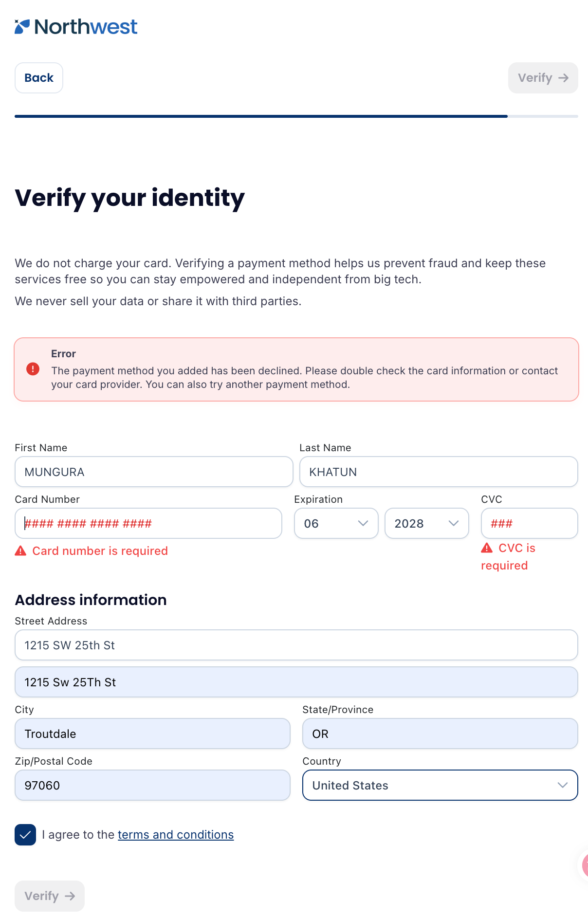
Task: Click the red error alert icon
Action: coord(33,369)
